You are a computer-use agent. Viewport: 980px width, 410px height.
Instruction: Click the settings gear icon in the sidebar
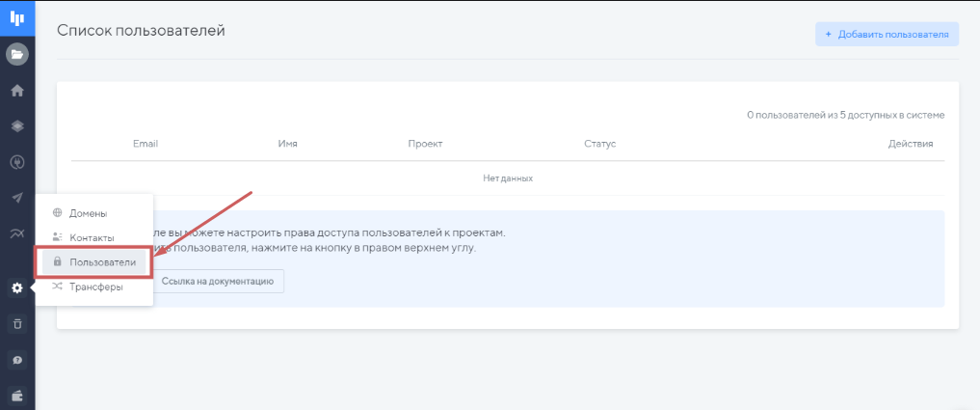pos(16,287)
